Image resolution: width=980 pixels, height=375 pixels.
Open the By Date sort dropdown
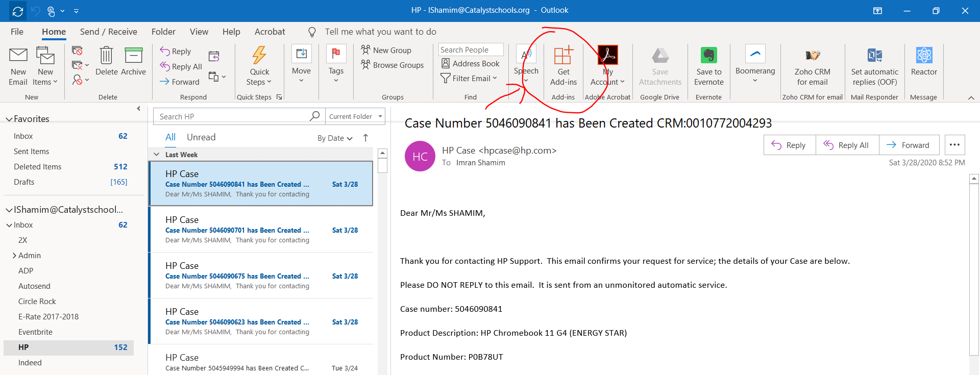[335, 138]
